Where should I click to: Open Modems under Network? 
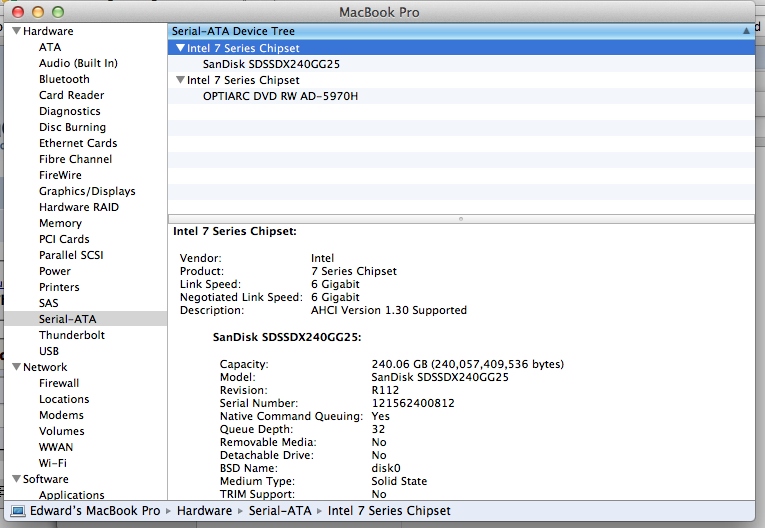coord(61,415)
